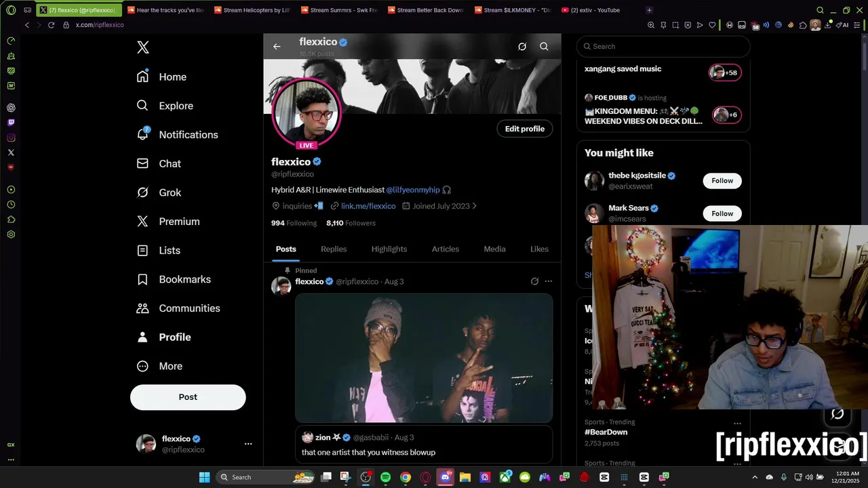Open account switcher dots beside @ripflexxico

click(x=248, y=444)
